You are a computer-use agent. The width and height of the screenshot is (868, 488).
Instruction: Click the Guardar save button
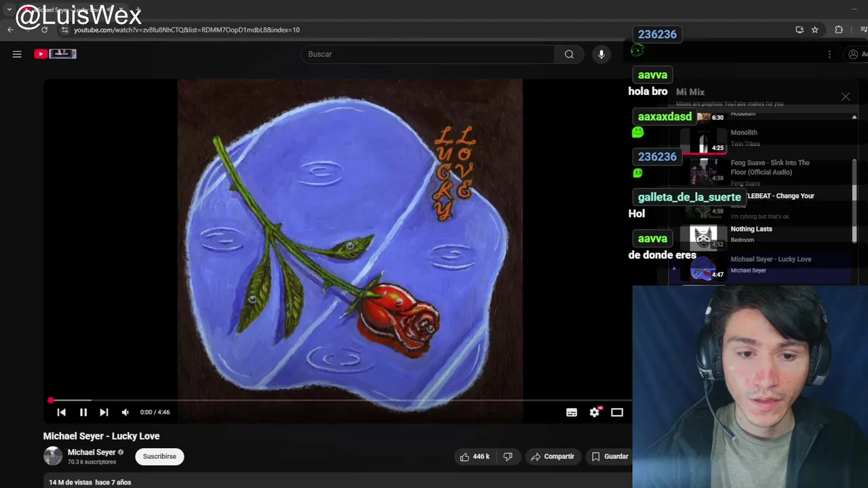pos(610,457)
